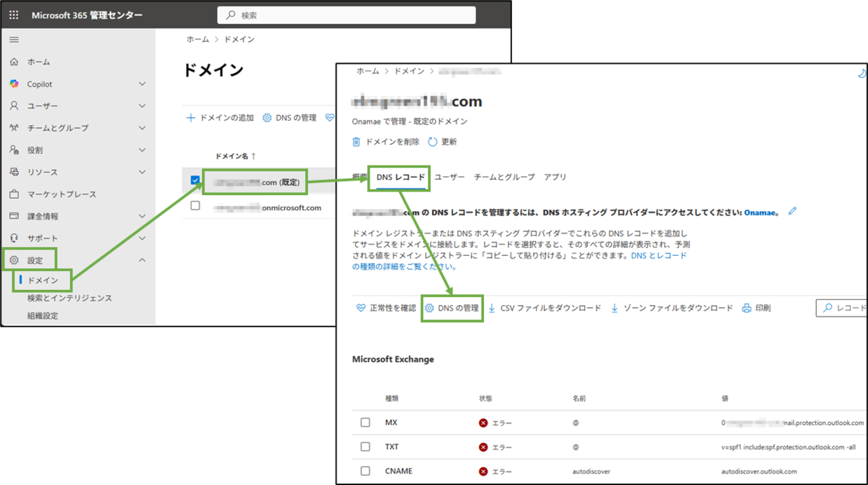Switch to the チームとグループ tab in domain details
The image size is (868, 485).
504,177
